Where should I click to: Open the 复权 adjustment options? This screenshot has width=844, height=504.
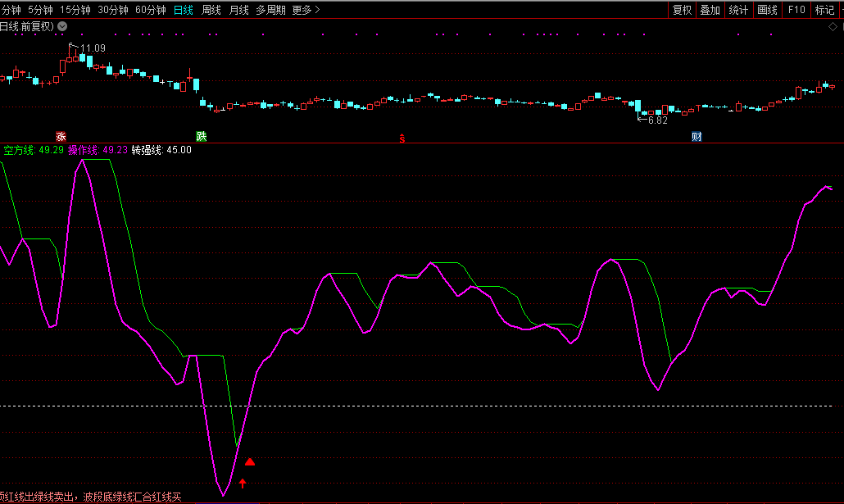click(682, 10)
